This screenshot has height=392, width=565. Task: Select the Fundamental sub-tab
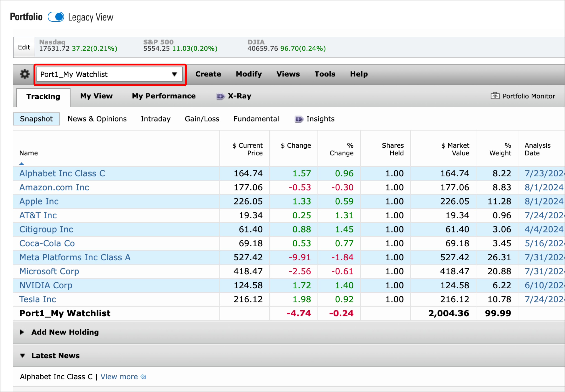coord(256,119)
